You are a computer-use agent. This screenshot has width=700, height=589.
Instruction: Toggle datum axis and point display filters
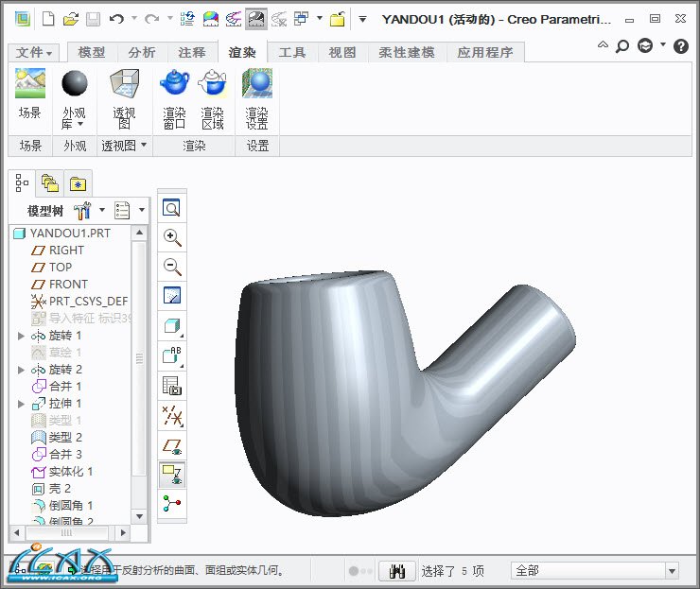pos(172,414)
